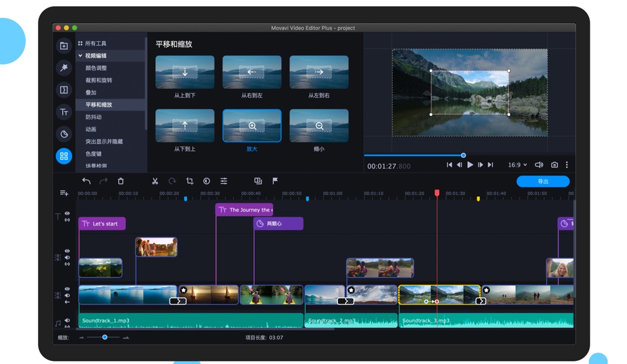Click the Delete trash icon in the toolbar
627x364 pixels.
pyautogui.click(x=121, y=181)
